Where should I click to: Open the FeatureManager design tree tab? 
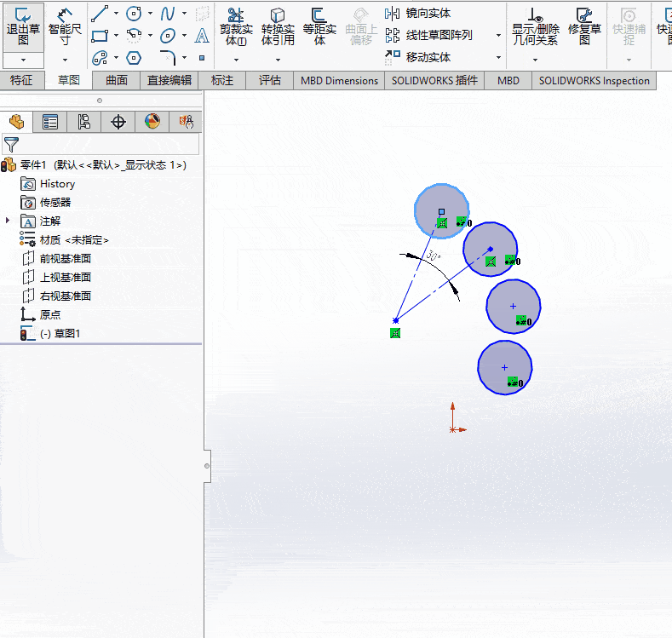[16, 122]
